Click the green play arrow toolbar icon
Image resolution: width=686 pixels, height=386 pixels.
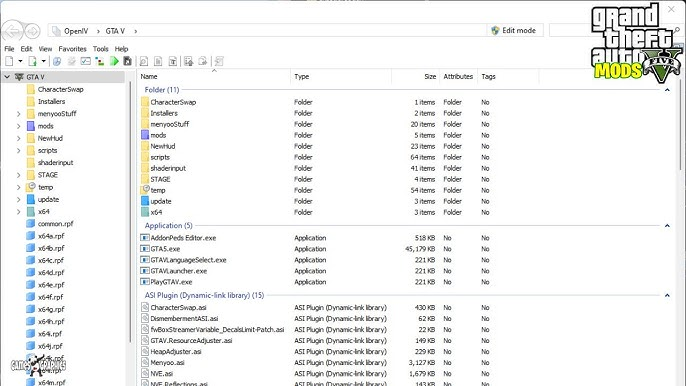point(114,61)
